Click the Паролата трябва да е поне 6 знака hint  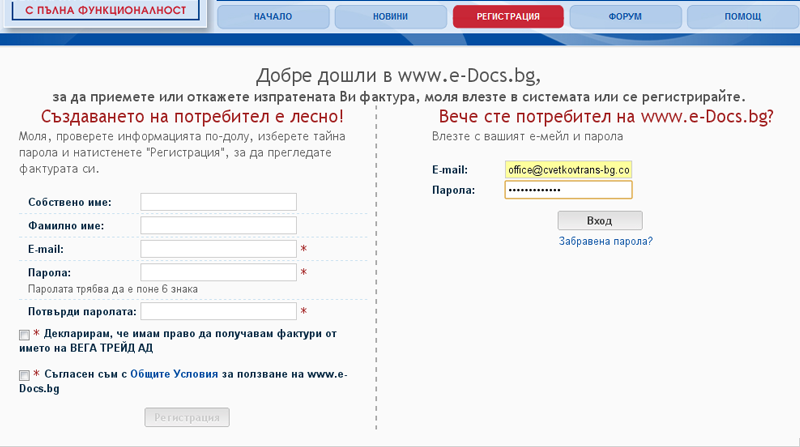click(113, 289)
